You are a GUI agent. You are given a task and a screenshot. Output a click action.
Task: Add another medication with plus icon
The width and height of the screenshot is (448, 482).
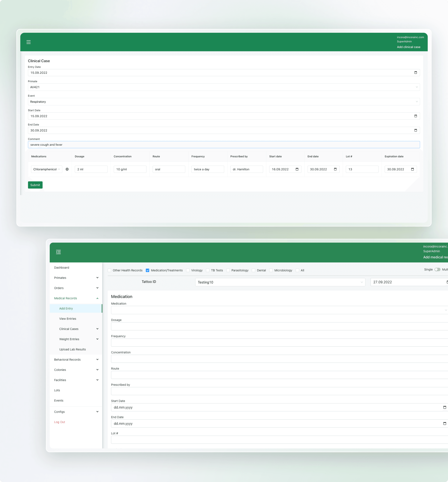pos(67,169)
